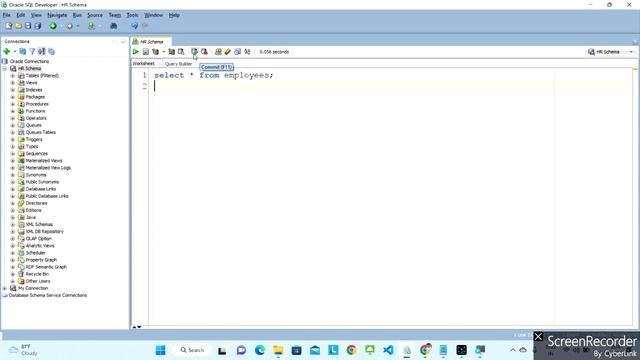Select Database Schema Service Connections item
Image resolution: width=640 pixels, height=360 pixels.
pyautogui.click(x=48, y=295)
